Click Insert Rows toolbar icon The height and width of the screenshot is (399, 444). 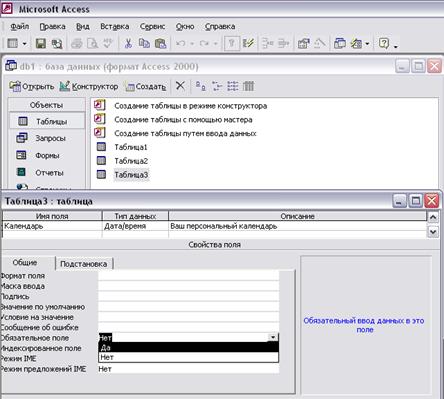coord(268,43)
